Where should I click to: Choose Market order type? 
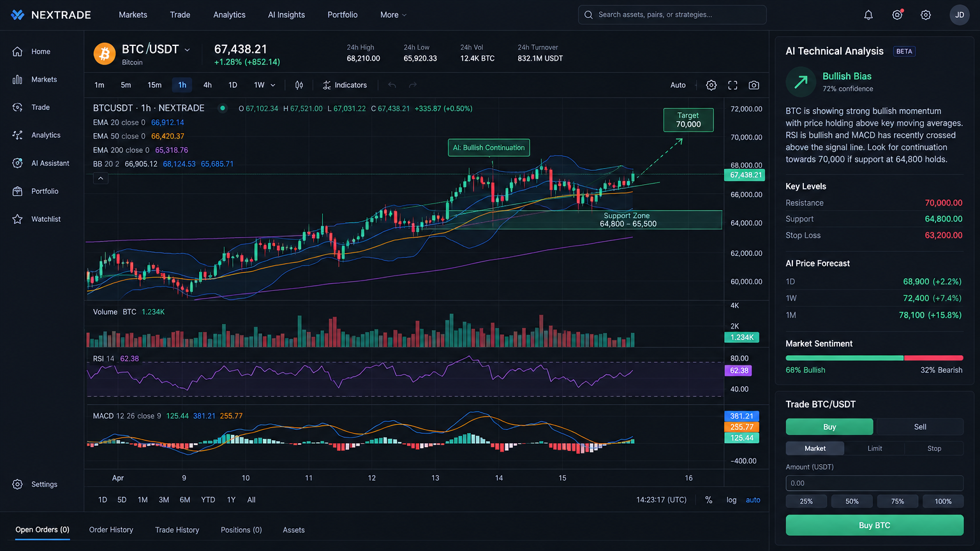pyautogui.click(x=815, y=448)
